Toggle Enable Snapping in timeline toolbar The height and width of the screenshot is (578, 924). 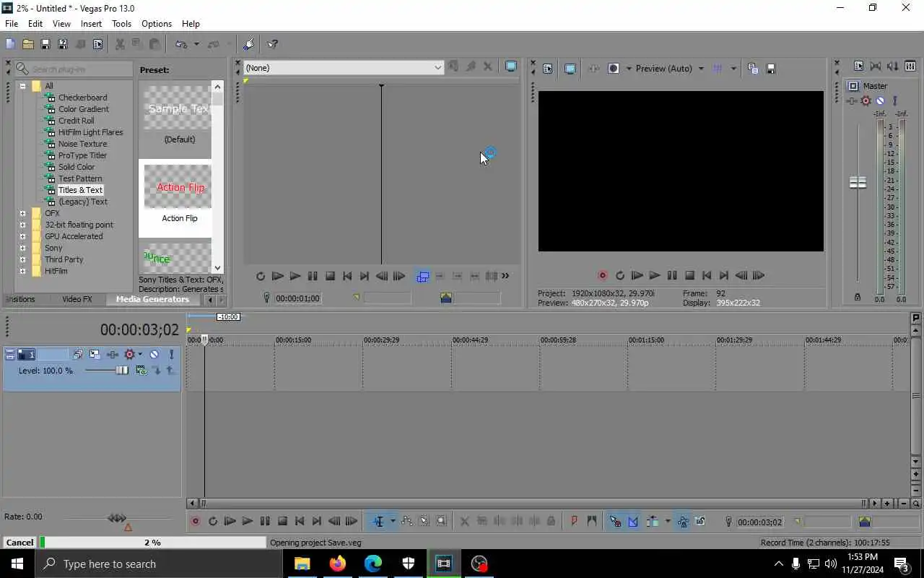click(x=615, y=521)
